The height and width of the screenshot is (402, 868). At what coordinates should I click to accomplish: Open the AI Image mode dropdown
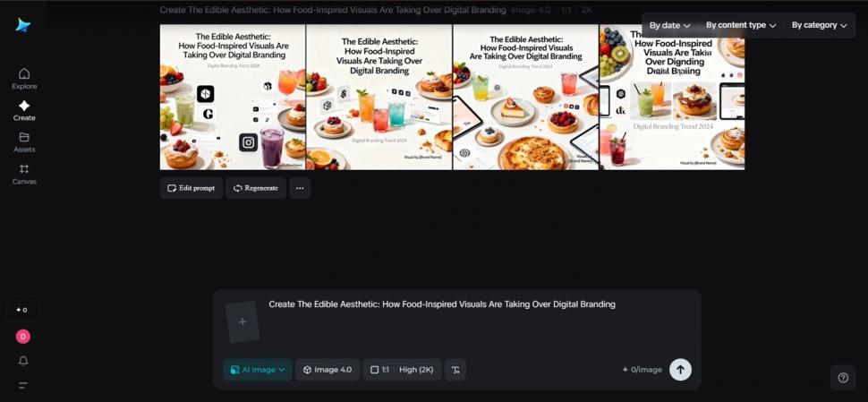point(258,370)
